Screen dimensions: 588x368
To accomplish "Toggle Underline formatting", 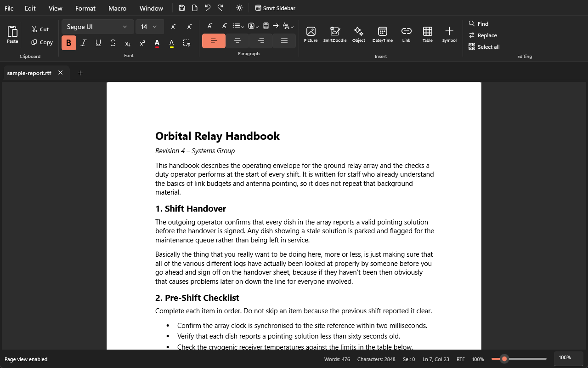I will [98, 43].
